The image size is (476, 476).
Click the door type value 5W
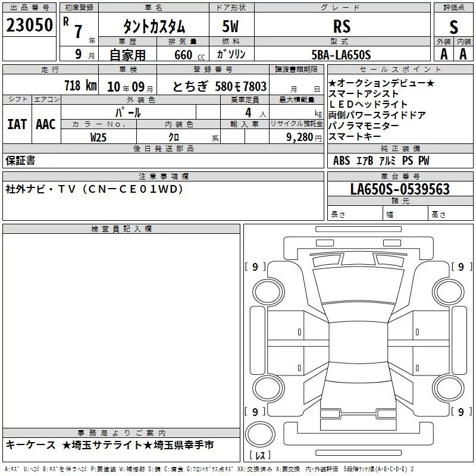(231, 26)
